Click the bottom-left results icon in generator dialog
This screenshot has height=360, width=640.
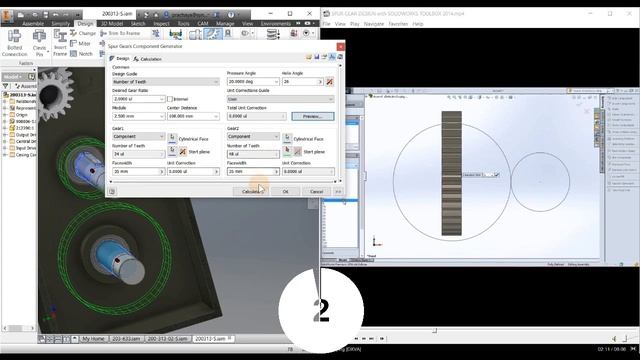(112, 191)
